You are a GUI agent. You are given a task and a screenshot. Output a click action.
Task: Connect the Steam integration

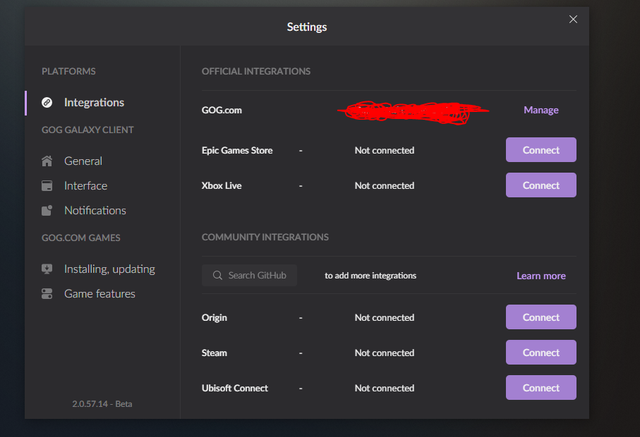pyautogui.click(x=541, y=353)
